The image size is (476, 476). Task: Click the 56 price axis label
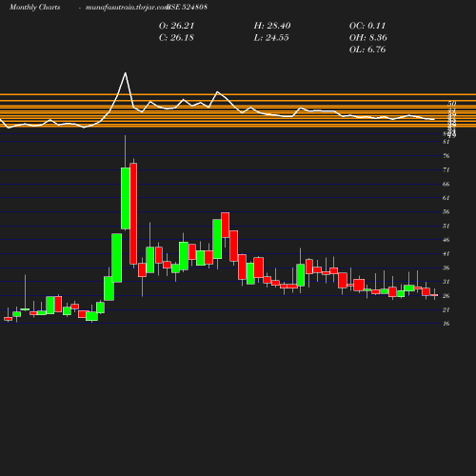[446, 212]
